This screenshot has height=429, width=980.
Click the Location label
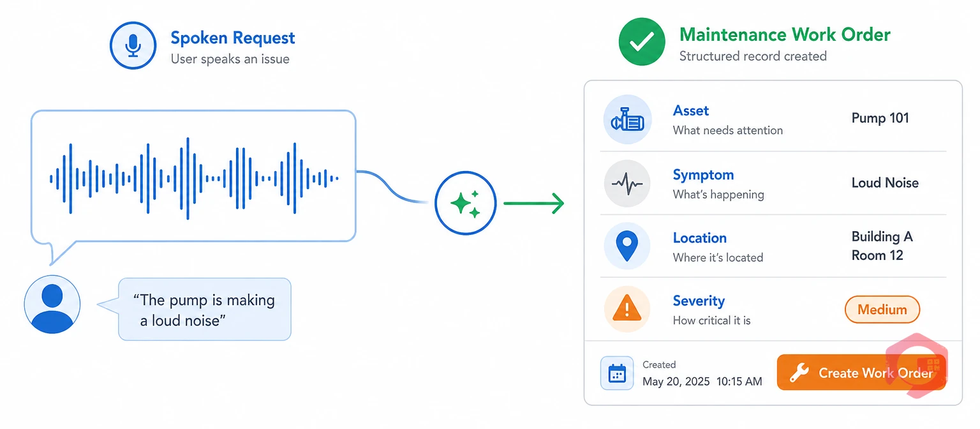click(700, 238)
